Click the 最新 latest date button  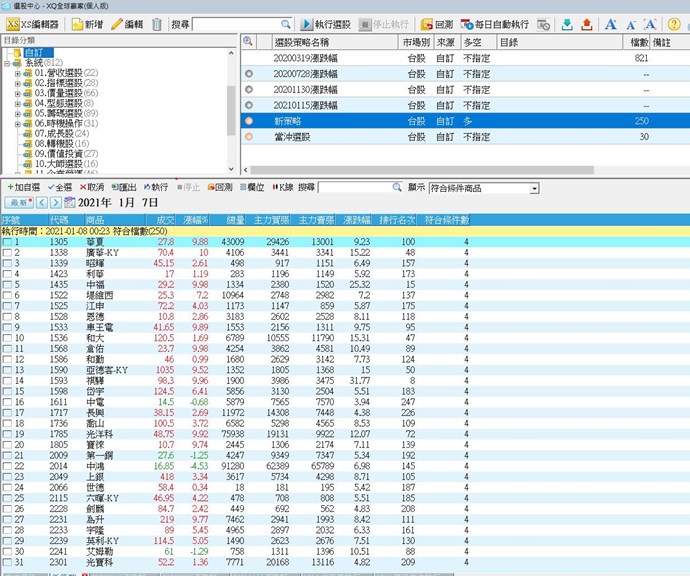[x=16, y=203]
